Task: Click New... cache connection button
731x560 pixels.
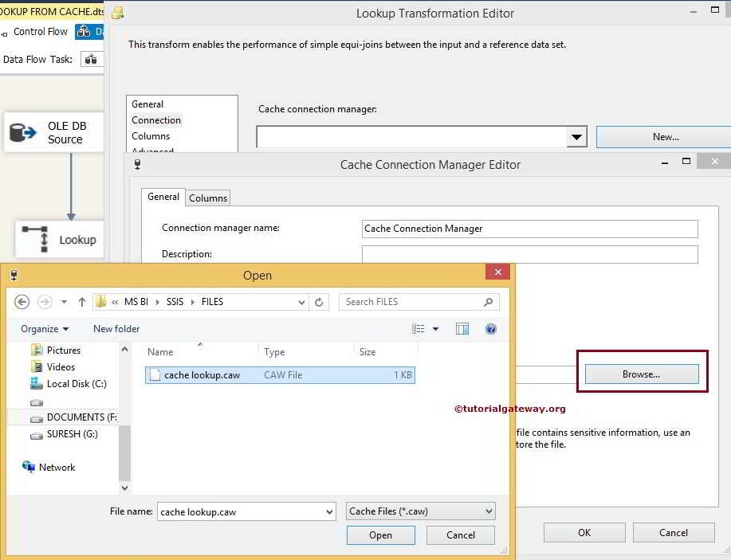Action: [x=666, y=137]
